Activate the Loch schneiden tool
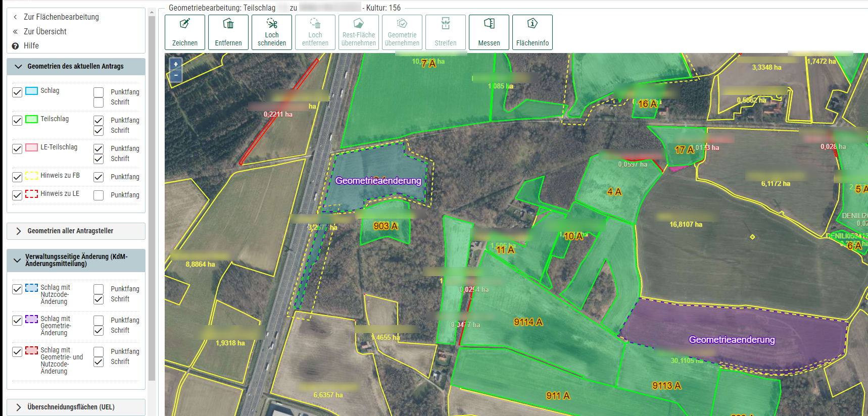The image size is (868, 416). (x=272, y=32)
